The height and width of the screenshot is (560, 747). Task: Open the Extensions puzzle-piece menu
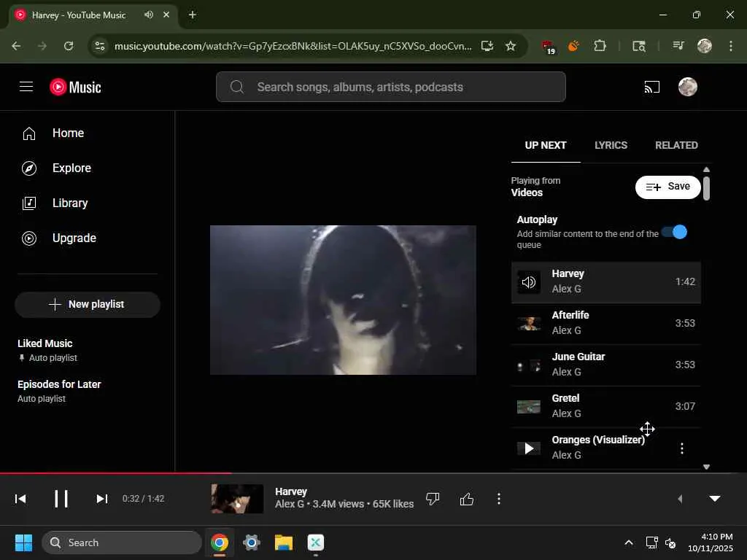click(600, 46)
